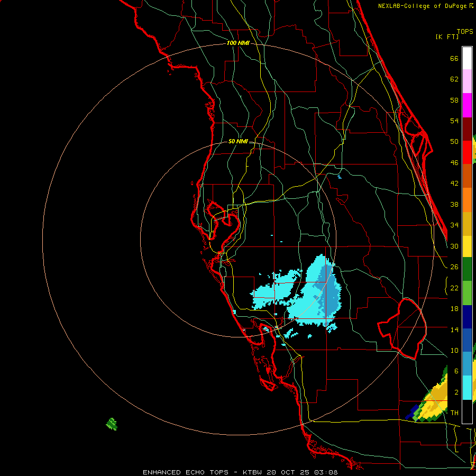Screen dimensions: 476x476
Task: Click the "TH" legend label
Action: click(454, 413)
